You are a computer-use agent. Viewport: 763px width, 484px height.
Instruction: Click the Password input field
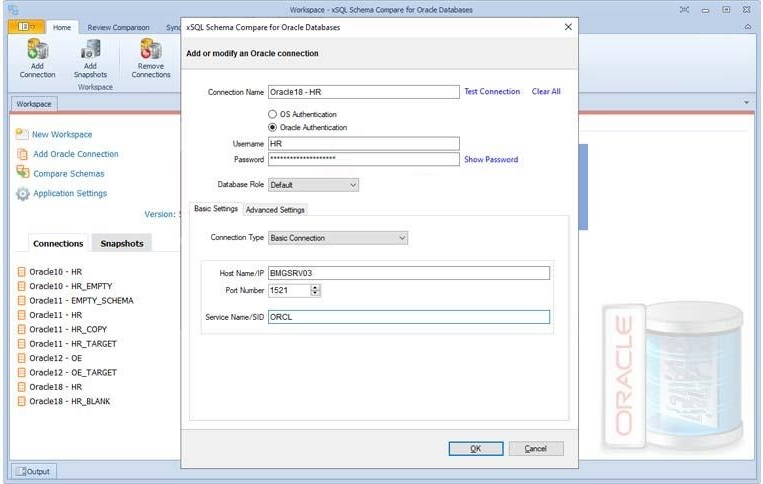(363, 159)
